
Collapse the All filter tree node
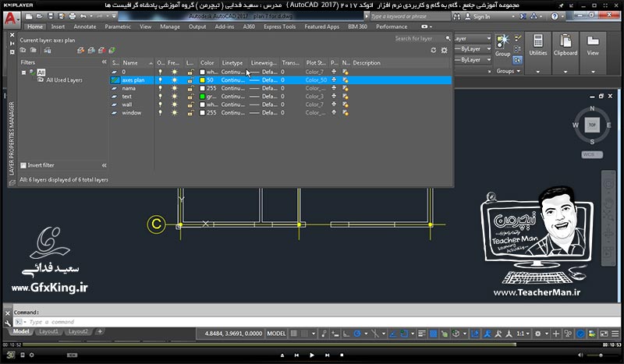(x=24, y=72)
